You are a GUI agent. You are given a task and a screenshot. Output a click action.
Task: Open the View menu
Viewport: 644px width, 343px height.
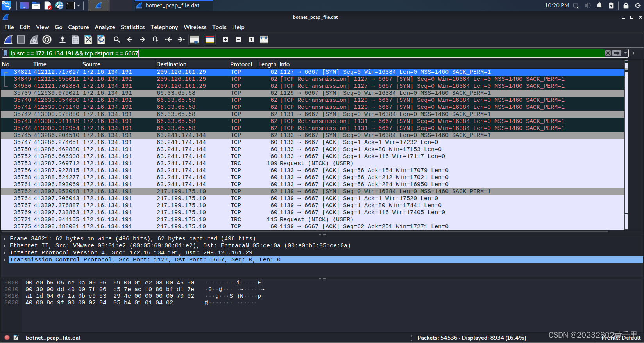(42, 27)
